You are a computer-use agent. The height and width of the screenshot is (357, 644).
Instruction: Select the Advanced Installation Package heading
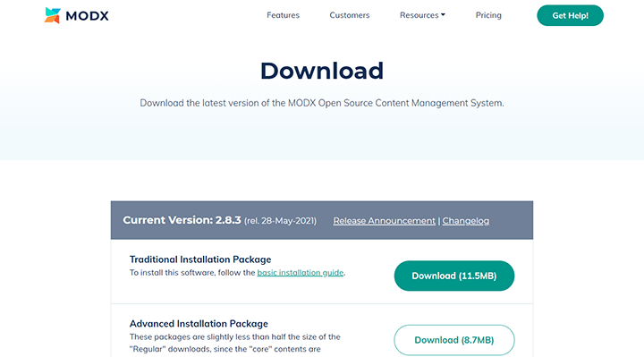pyautogui.click(x=199, y=324)
